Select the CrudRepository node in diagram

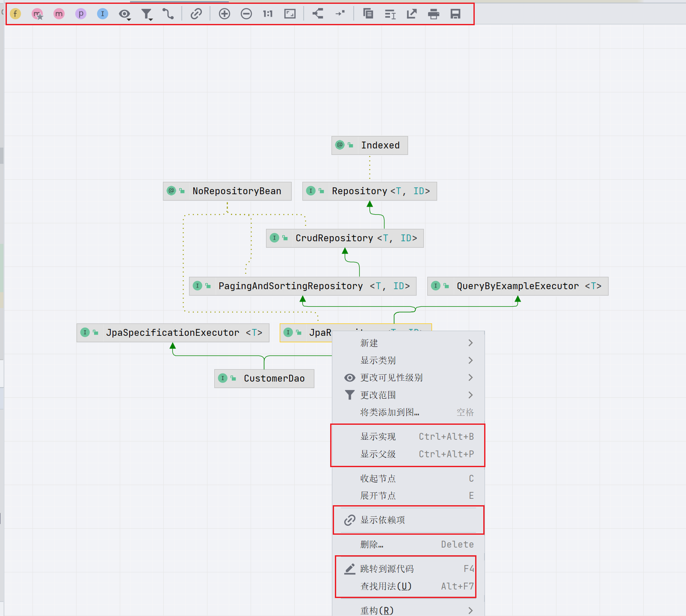[345, 238]
